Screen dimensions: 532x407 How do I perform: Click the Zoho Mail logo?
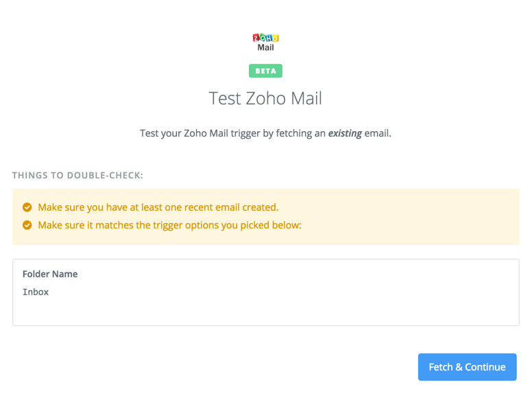pos(265,38)
